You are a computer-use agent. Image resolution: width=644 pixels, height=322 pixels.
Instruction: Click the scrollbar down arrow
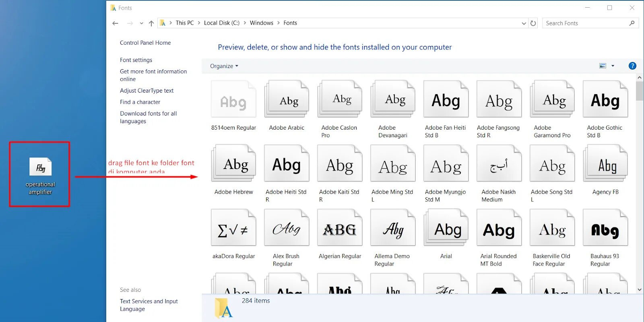coord(640,290)
